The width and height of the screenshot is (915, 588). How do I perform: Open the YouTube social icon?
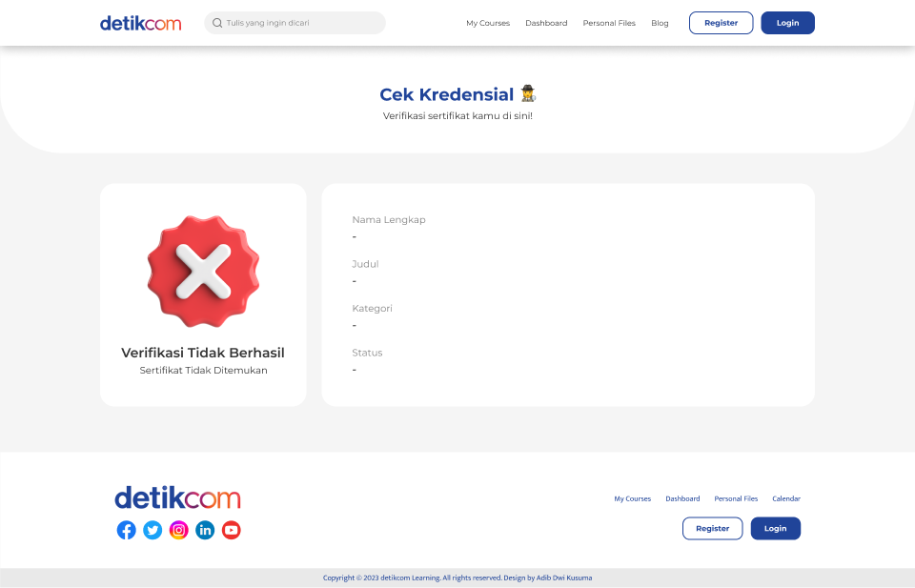[x=232, y=530]
